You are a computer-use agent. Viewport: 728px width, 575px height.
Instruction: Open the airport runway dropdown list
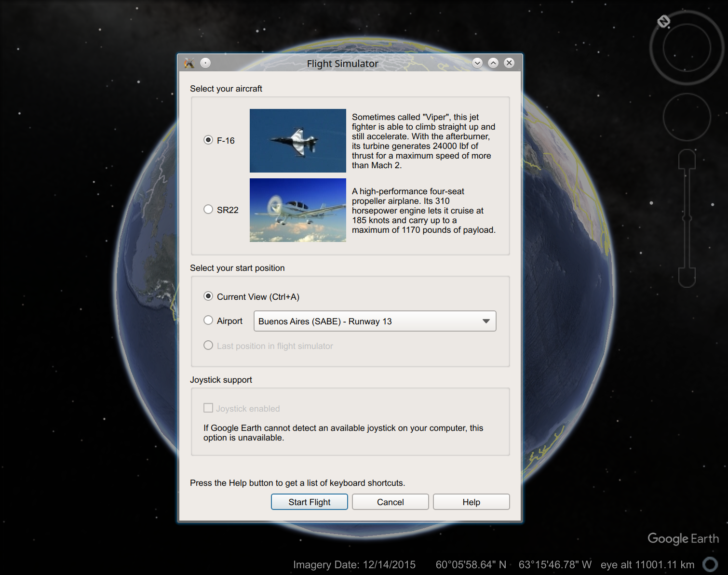[x=375, y=321]
